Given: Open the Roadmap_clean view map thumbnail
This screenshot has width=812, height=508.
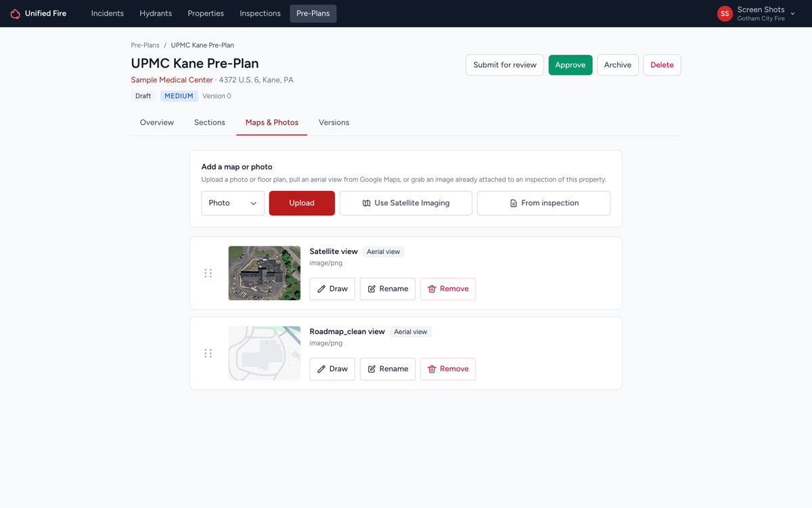Looking at the screenshot, I should click(265, 353).
